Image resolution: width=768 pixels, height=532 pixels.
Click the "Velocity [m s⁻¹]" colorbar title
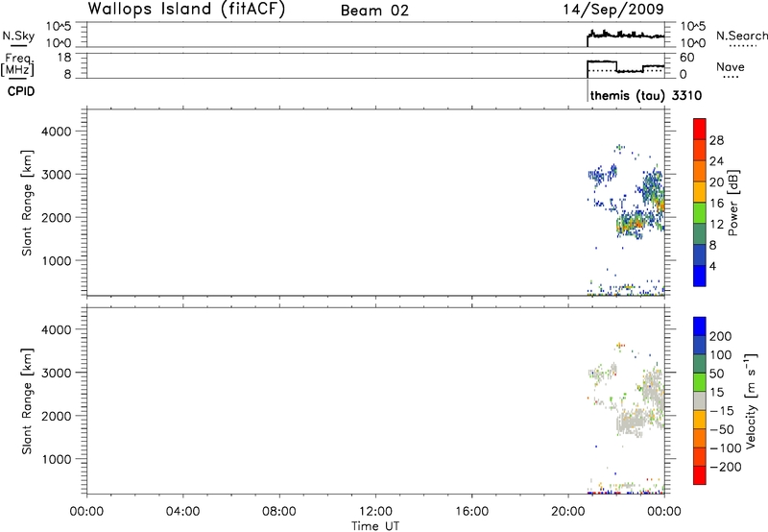[x=751, y=400]
